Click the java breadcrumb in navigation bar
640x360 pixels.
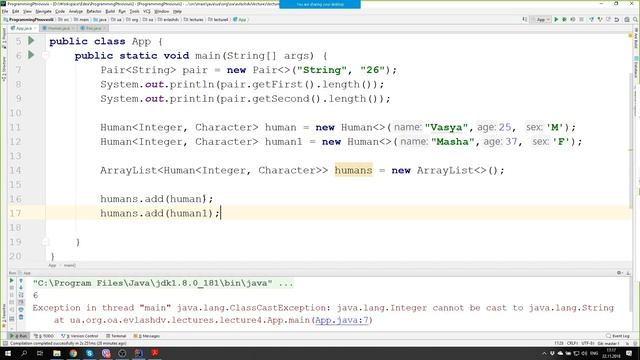click(100, 20)
